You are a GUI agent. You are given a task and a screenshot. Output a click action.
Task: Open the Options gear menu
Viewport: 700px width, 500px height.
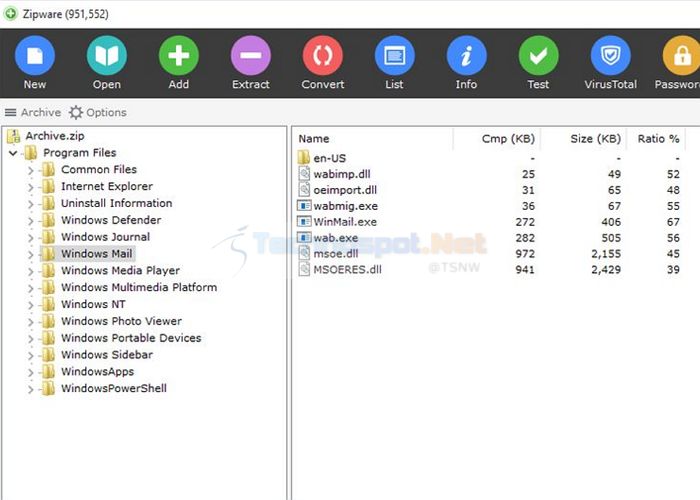(98, 112)
